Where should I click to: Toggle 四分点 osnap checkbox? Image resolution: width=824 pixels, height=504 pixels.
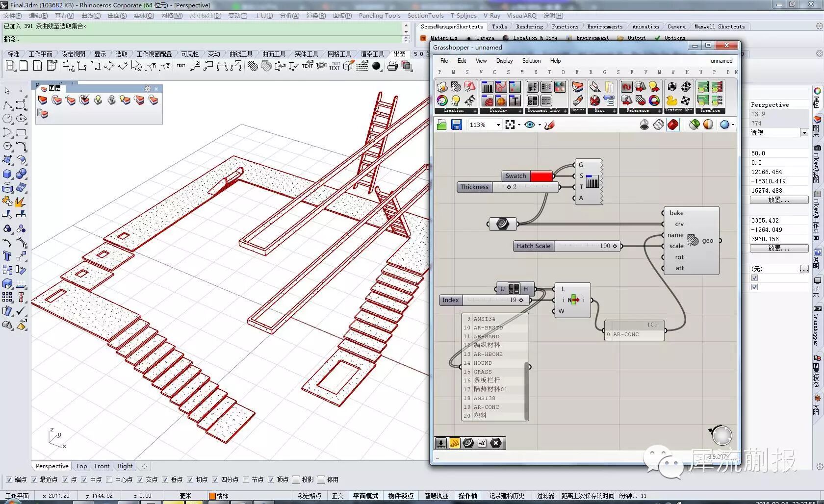(x=215, y=479)
